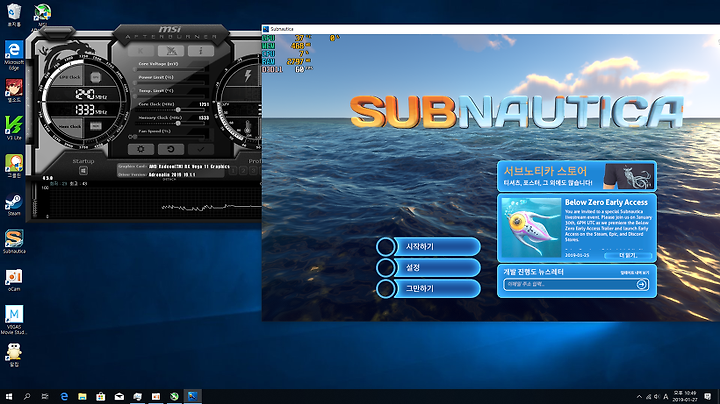This screenshot has width=720, height=404.
Task: Click the taskbar search magnifier icon
Action: click(27, 396)
